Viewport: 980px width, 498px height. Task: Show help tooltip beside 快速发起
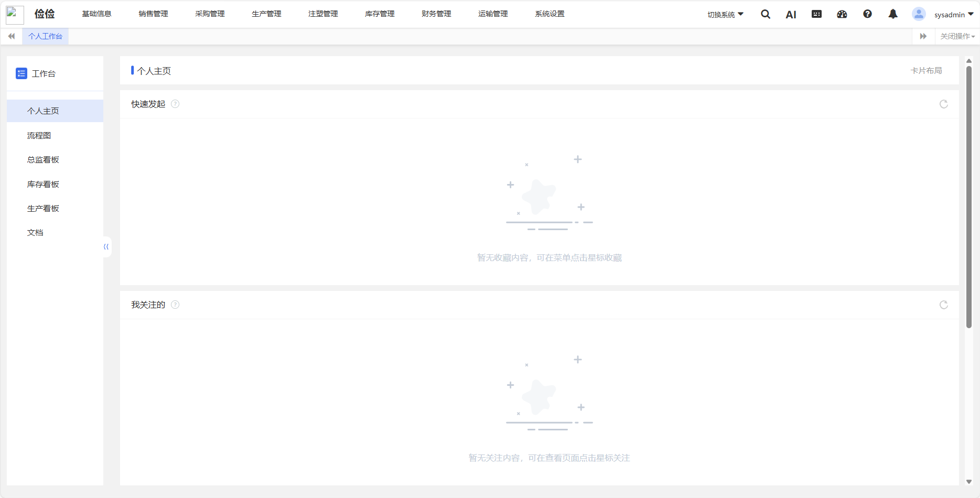pyautogui.click(x=175, y=104)
